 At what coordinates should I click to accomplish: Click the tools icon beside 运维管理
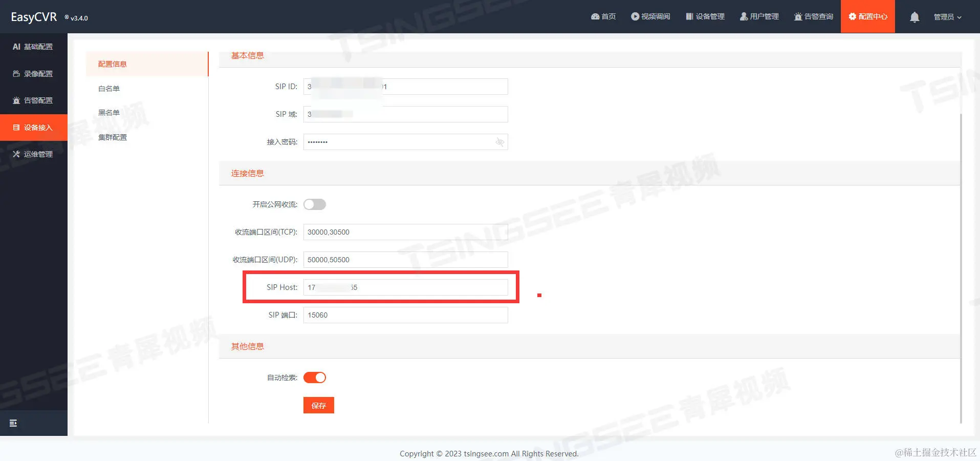point(16,154)
